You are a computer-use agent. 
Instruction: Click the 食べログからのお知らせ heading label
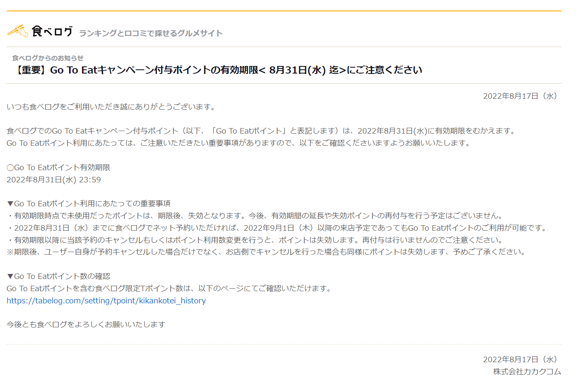pos(47,58)
